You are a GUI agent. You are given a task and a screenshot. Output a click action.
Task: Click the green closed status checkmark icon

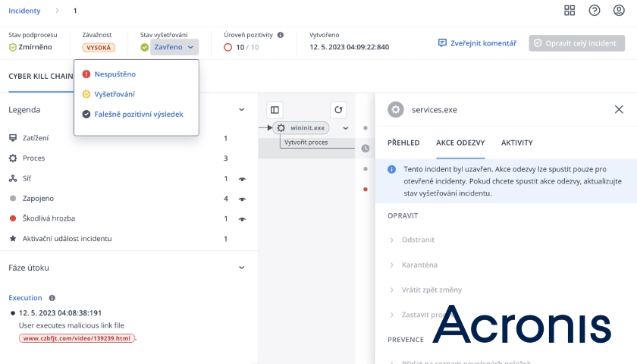(144, 47)
